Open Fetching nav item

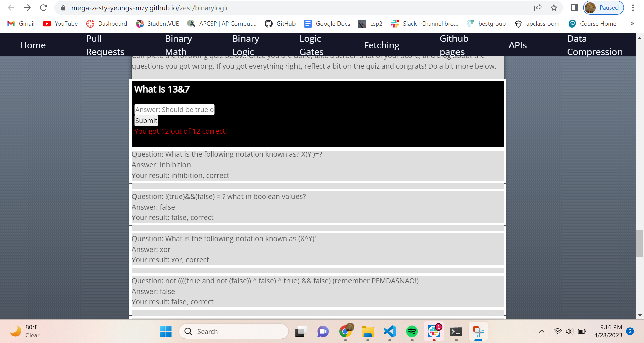coord(382,45)
